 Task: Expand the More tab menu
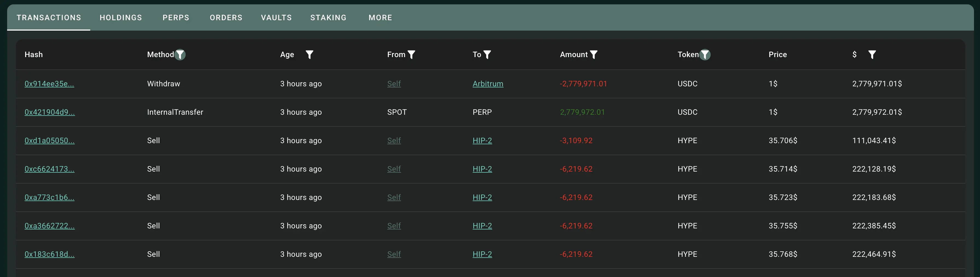[380, 17]
